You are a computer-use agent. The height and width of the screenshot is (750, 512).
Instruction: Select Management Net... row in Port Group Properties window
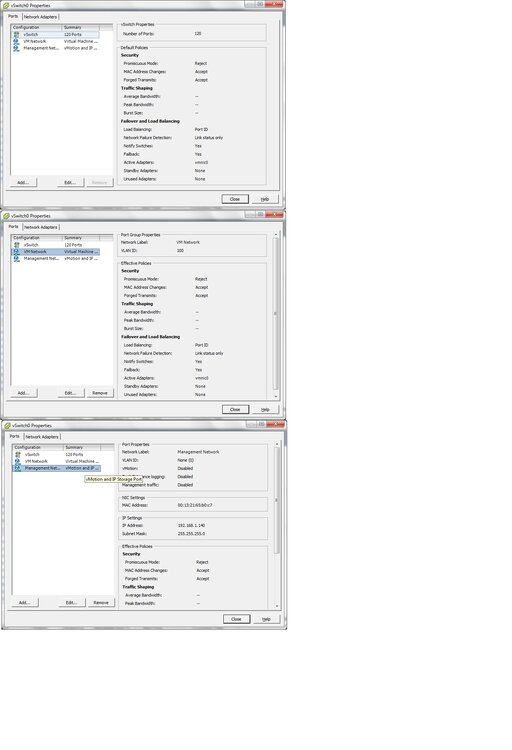click(56, 258)
